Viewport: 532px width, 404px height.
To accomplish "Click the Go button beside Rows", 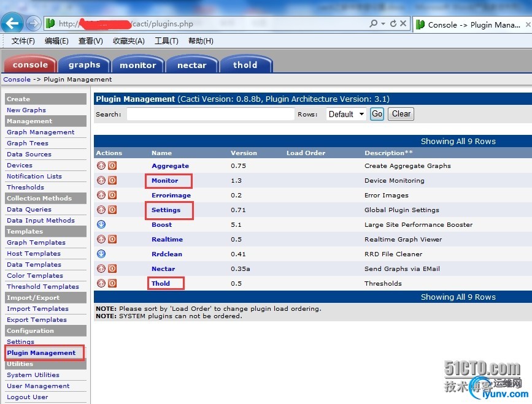I will pyautogui.click(x=377, y=114).
